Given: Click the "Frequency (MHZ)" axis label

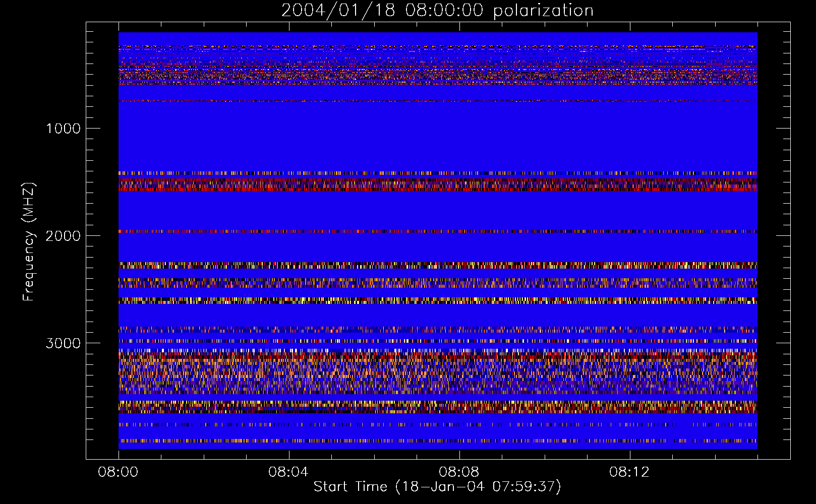Looking at the screenshot, I should (x=29, y=242).
